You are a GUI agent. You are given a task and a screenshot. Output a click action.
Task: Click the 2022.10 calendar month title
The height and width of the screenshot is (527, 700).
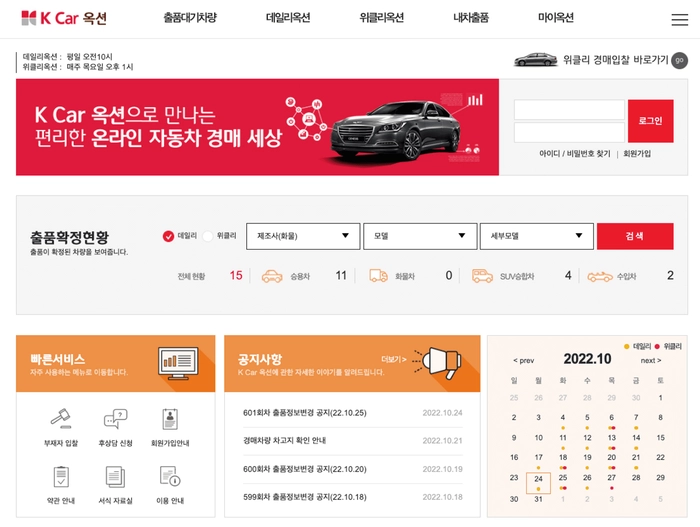coord(587,359)
